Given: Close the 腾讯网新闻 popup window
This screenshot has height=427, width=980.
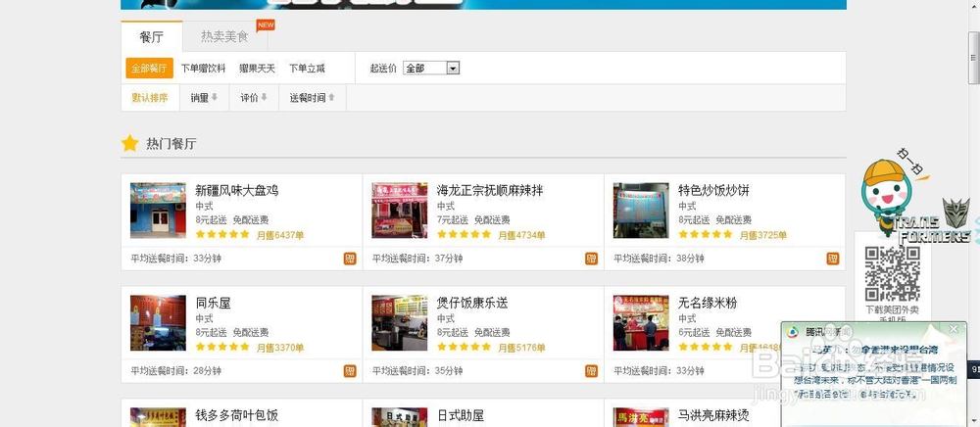Looking at the screenshot, I should click(954, 329).
